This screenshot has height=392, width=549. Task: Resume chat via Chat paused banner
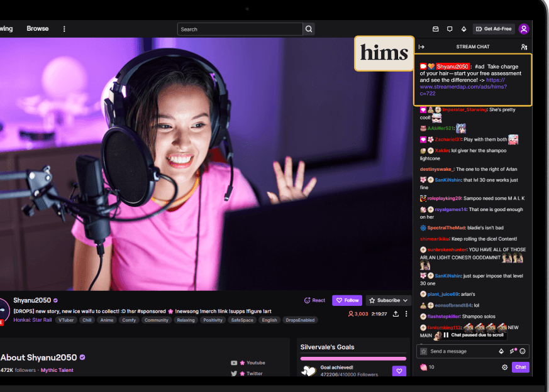point(474,335)
